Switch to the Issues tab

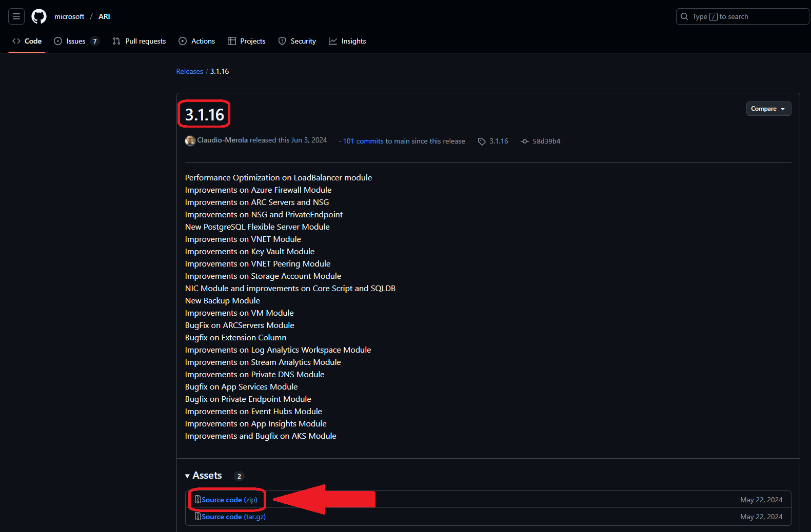[76, 41]
